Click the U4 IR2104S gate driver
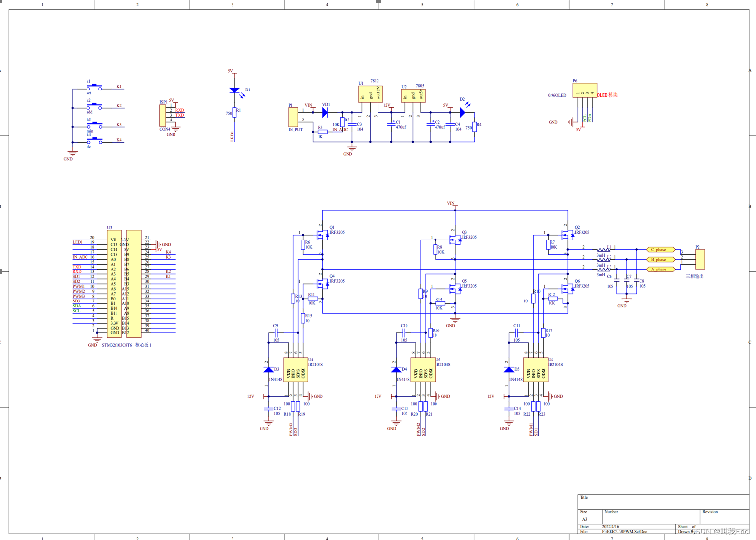This screenshot has height=540, width=756. tap(295, 370)
